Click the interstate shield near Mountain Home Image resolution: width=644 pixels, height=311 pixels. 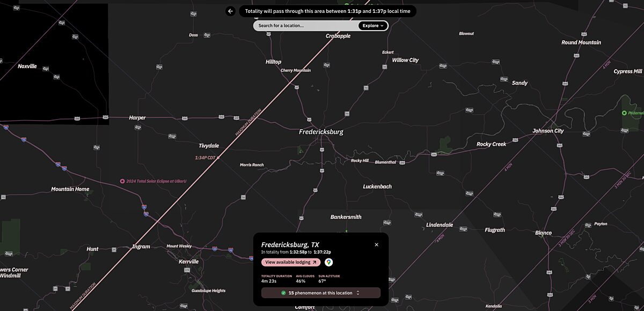tap(144, 206)
